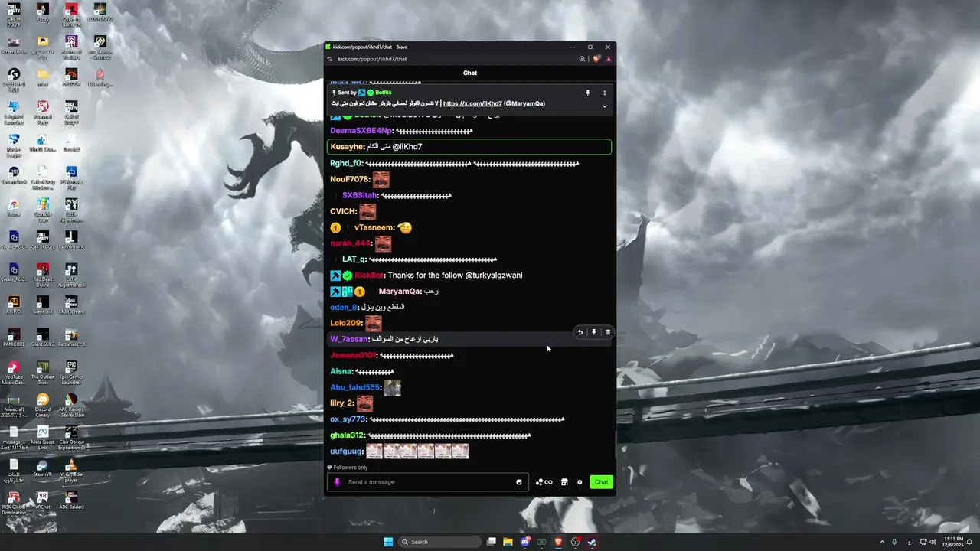Open the Kick shop icon

pyautogui.click(x=564, y=482)
